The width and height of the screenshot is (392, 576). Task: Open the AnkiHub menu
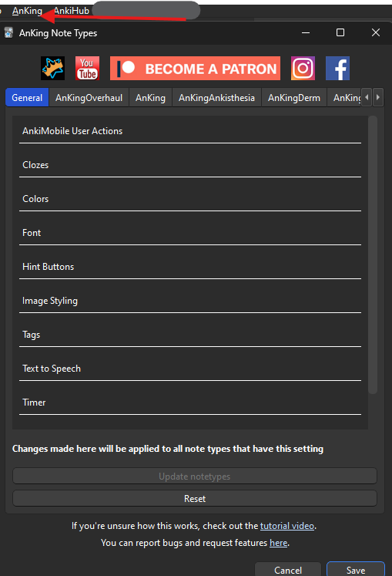pyautogui.click(x=72, y=11)
